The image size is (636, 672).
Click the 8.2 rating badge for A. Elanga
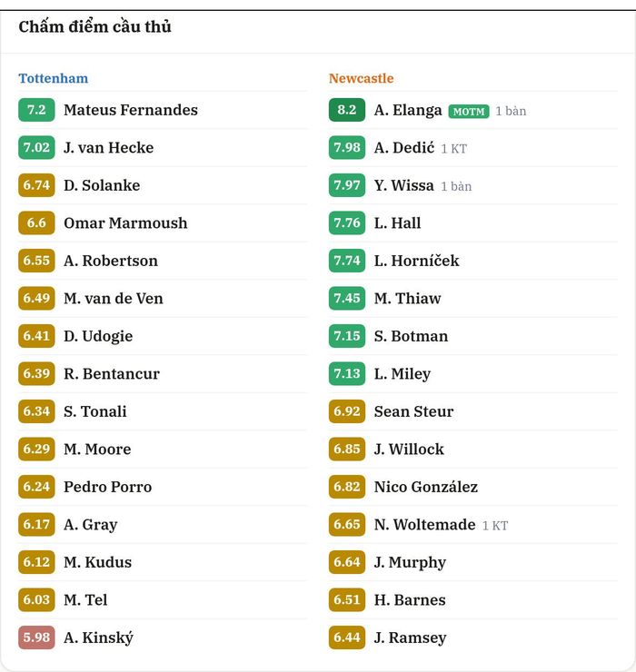coord(347,110)
